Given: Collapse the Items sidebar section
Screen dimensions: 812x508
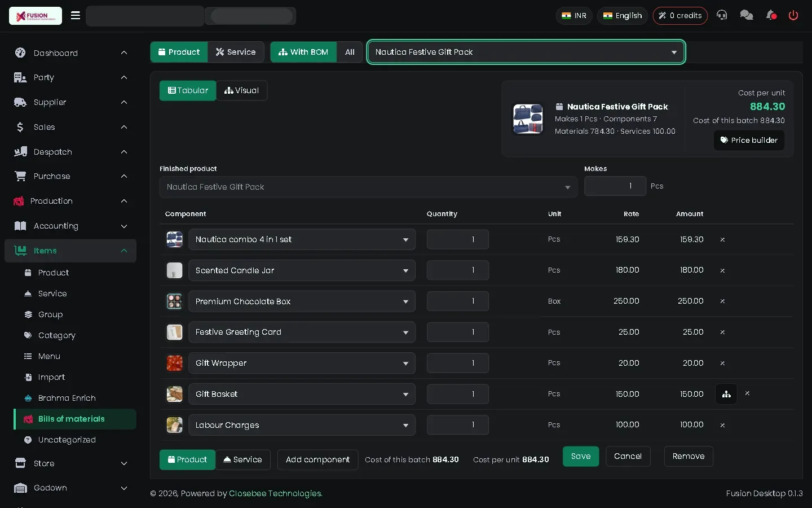Looking at the screenshot, I should pyautogui.click(x=70, y=251).
